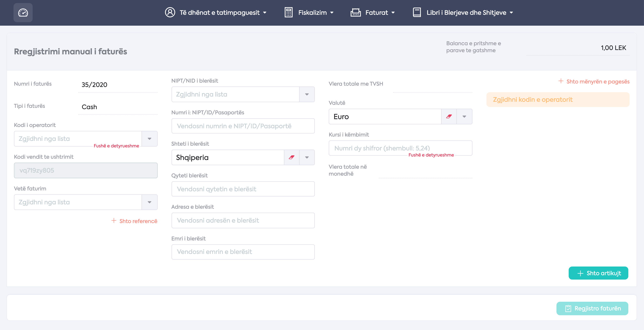Click the Vlera totale me TVSH label
The image size is (644, 330).
coord(356,84)
